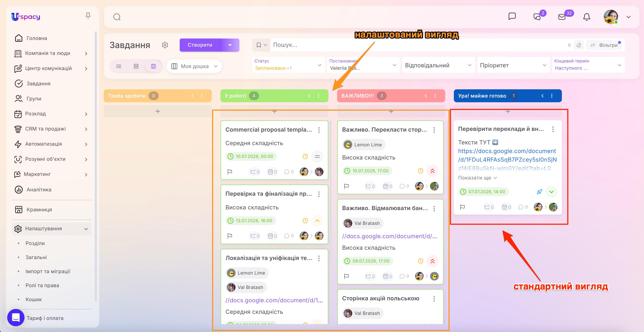Open Розділи settings subitem
The height and width of the screenshot is (332, 644).
point(35,243)
